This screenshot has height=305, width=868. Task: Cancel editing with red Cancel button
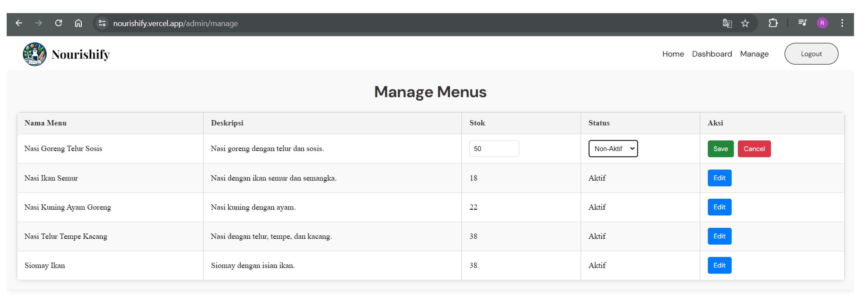point(754,149)
